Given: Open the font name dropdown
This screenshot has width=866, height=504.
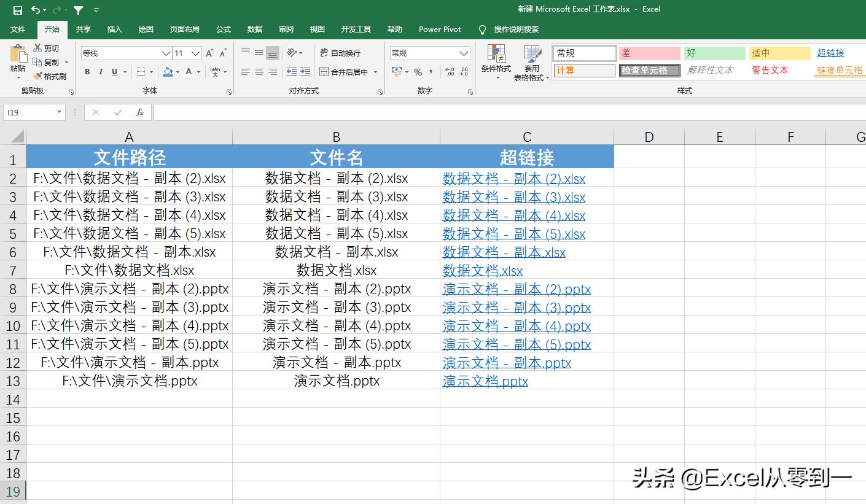Looking at the screenshot, I should (165, 53).
